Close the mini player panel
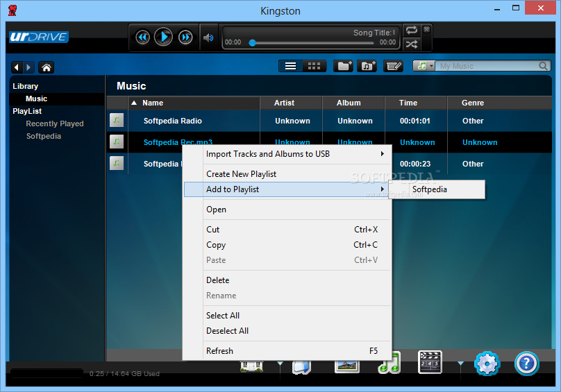This screenshot has width=561, height=392. [426, 29]
